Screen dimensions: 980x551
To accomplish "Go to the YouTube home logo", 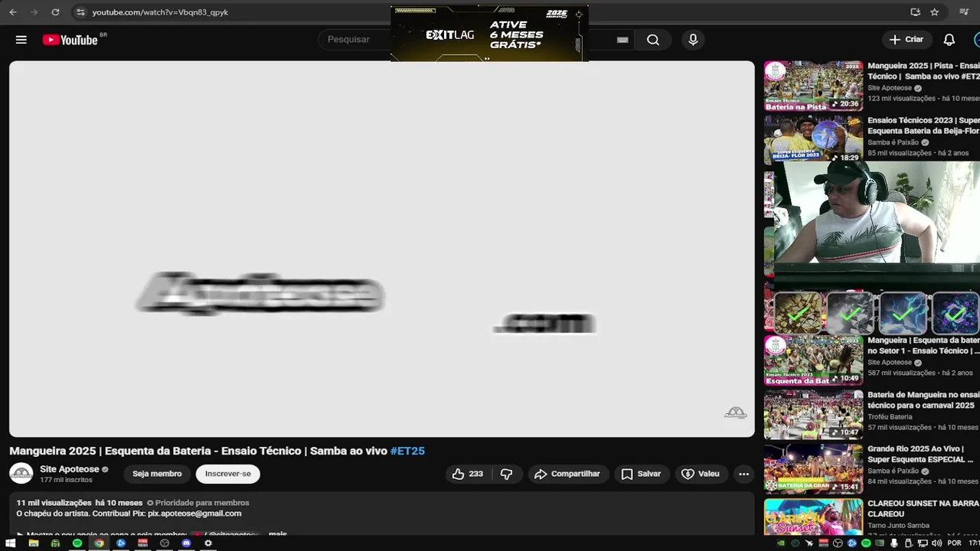I will 70,40.
